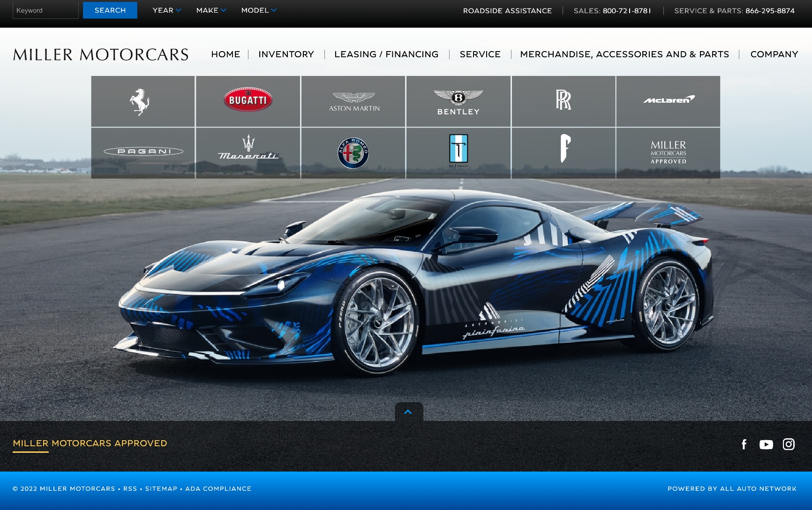812x510 pixels.
Task: Expand the Model filter dropdown
Action: 259,10
